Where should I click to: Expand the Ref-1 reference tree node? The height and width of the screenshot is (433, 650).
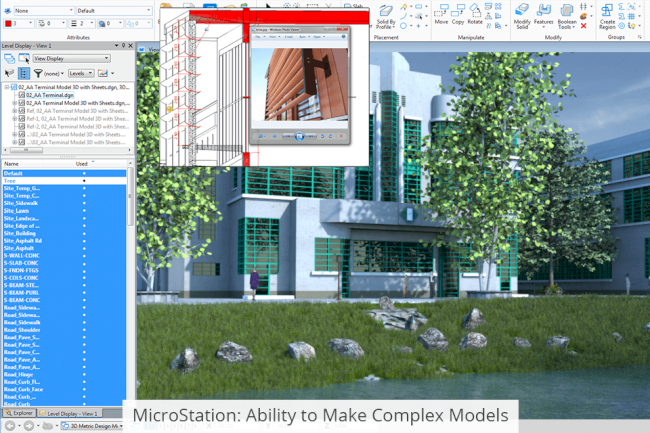[x=14, y=119]
